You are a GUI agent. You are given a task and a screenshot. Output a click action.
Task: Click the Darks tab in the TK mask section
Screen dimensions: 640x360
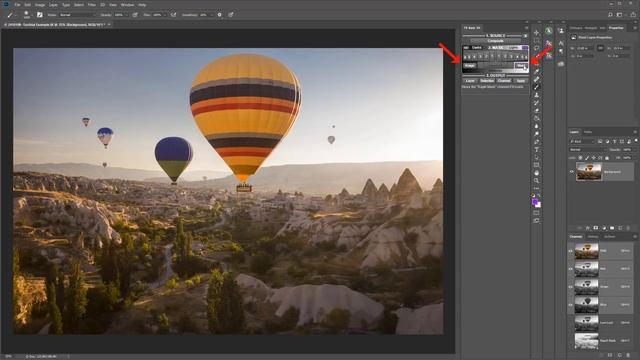click(477, 48)
